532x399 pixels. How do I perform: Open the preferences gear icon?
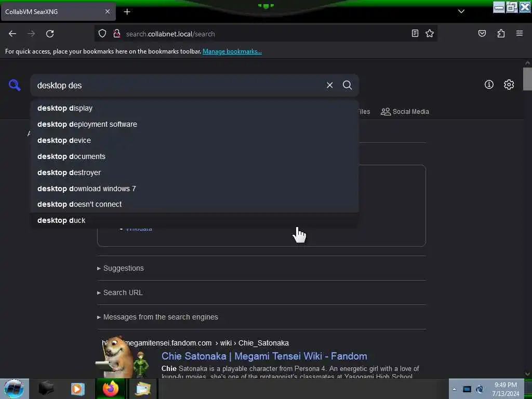click(x=509, y=85)
